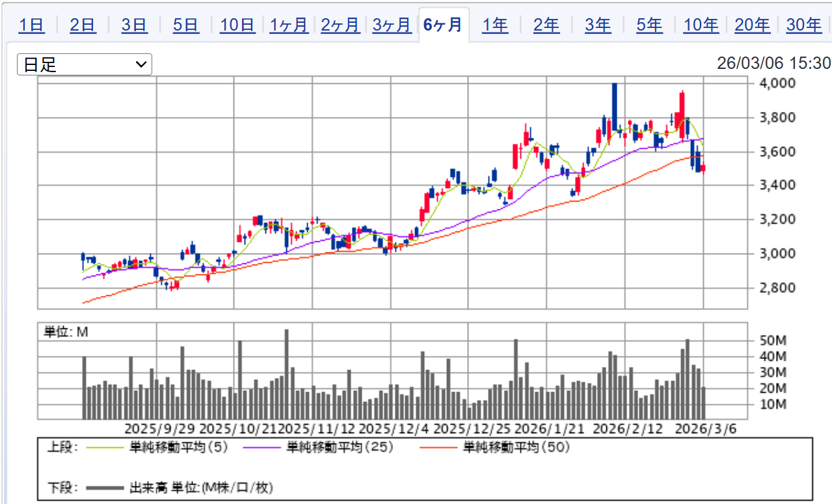The image size is (832, 504).
Task: Click the 上段: legend row label
Action: (62, 447)
